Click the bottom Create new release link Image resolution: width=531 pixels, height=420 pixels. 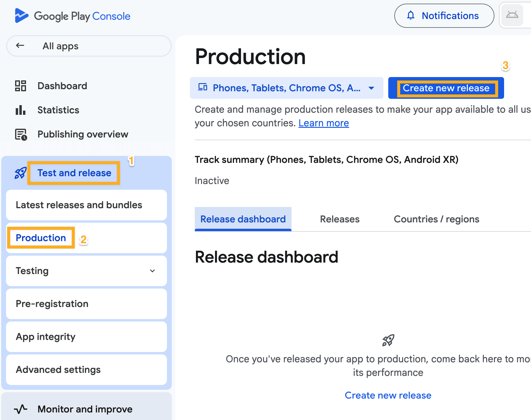[x=388, y=395]
